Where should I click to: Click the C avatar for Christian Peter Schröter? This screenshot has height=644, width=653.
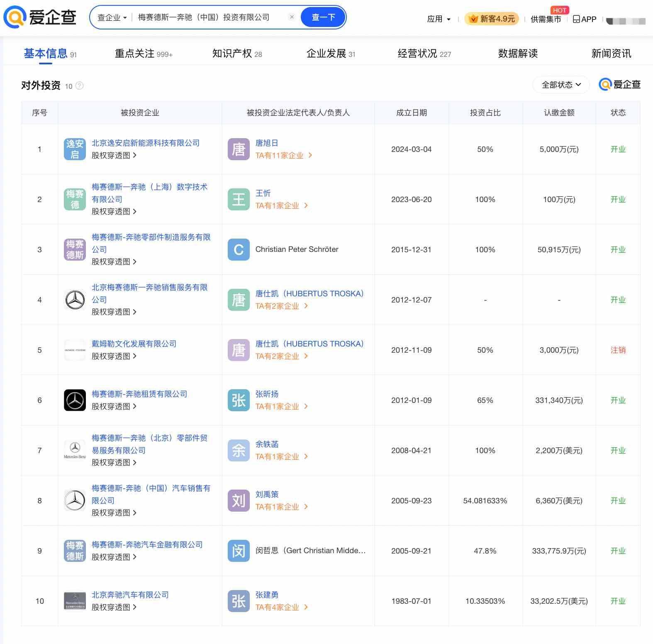[x=239, y=250]
